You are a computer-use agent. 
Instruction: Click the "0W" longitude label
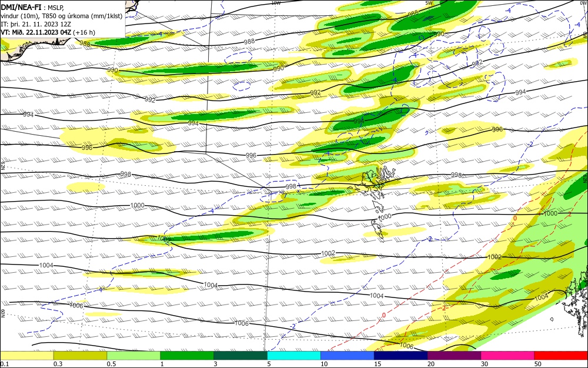tap(583, 3)
